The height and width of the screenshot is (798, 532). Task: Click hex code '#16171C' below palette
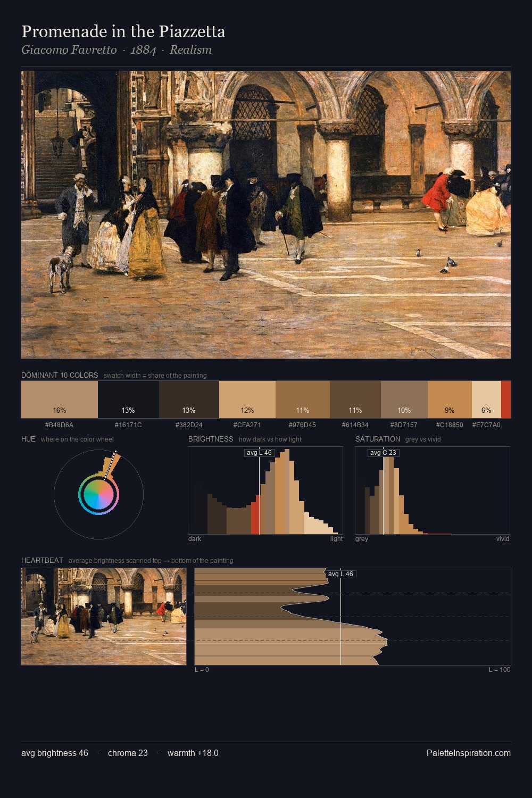pos(128,425)
